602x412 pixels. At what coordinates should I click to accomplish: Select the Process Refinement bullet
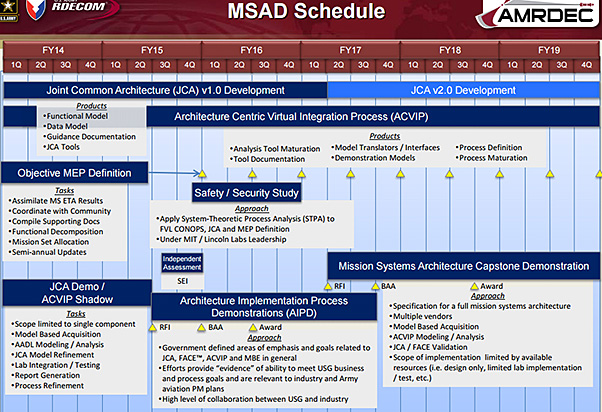pos(48,386)
